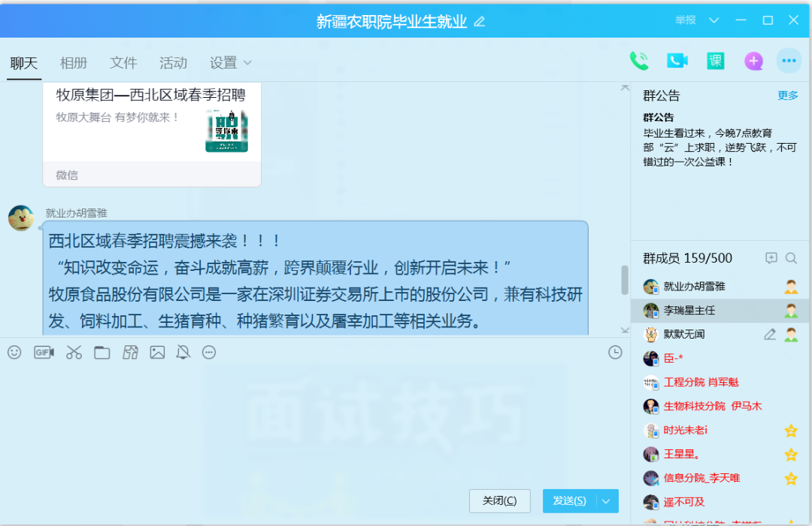Select member 王星星。
This screenshot has height=526, width=812.
tap(720, 455)
